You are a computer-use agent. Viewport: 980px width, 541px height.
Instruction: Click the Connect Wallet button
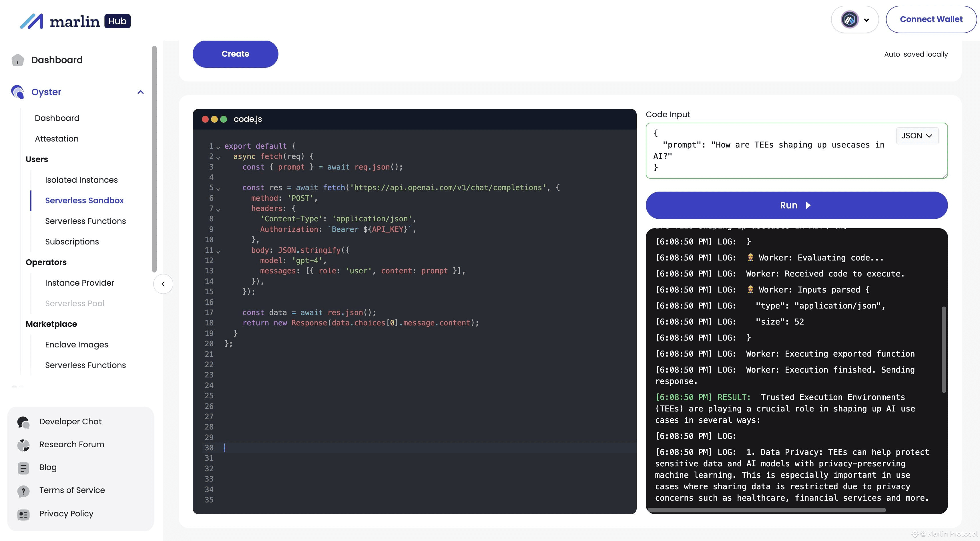931,19
